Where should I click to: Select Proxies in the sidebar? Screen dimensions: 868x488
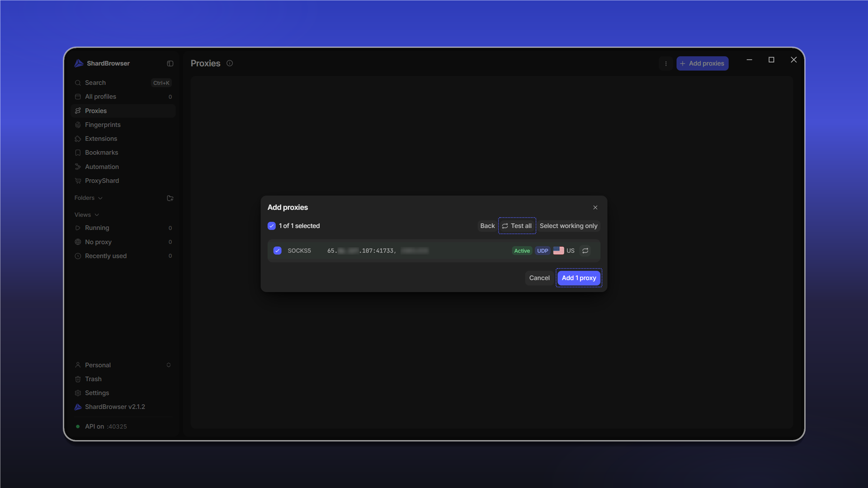tap(123, 111)
